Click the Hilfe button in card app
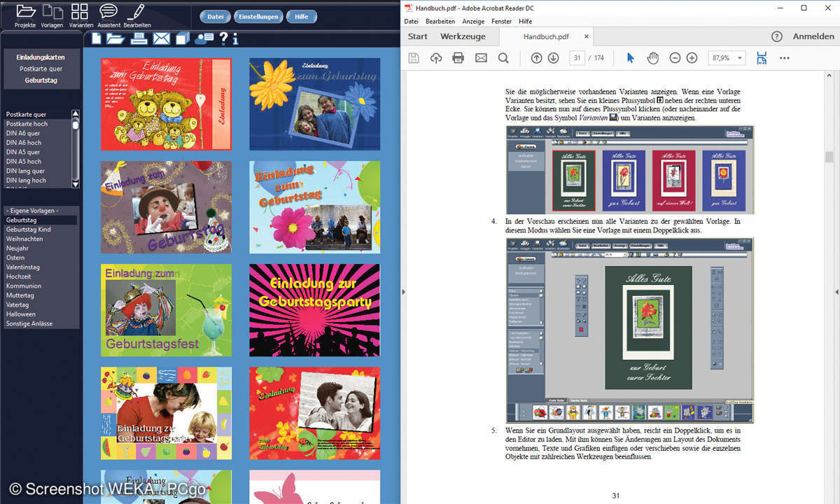 tap(302, 16)
